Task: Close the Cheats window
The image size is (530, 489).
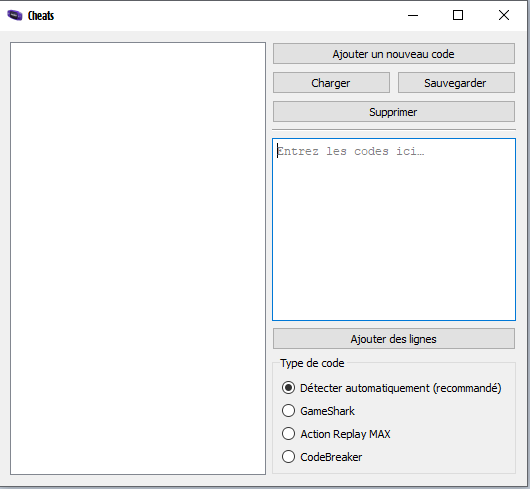Action: (504, 15)
